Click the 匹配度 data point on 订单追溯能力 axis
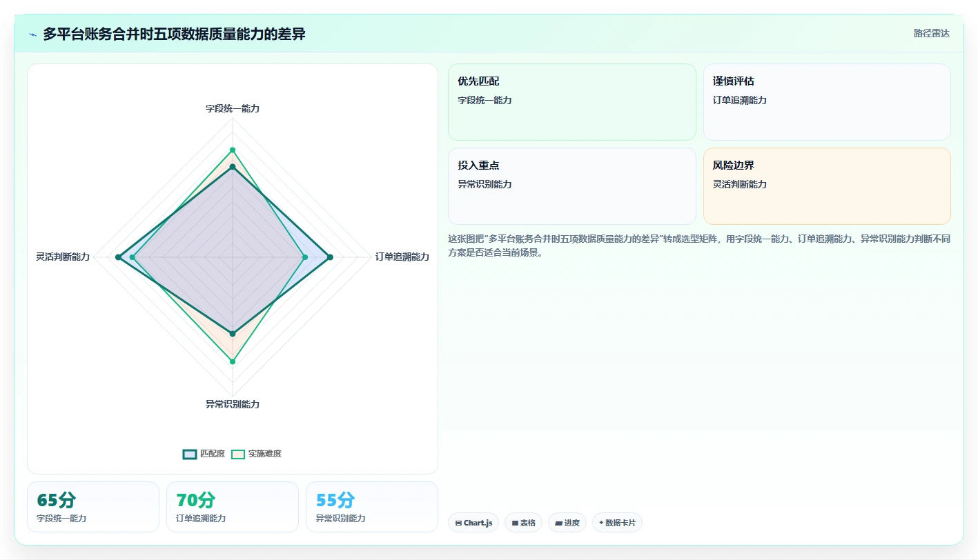Screen dimensions: 978x560 coord(330,257)
